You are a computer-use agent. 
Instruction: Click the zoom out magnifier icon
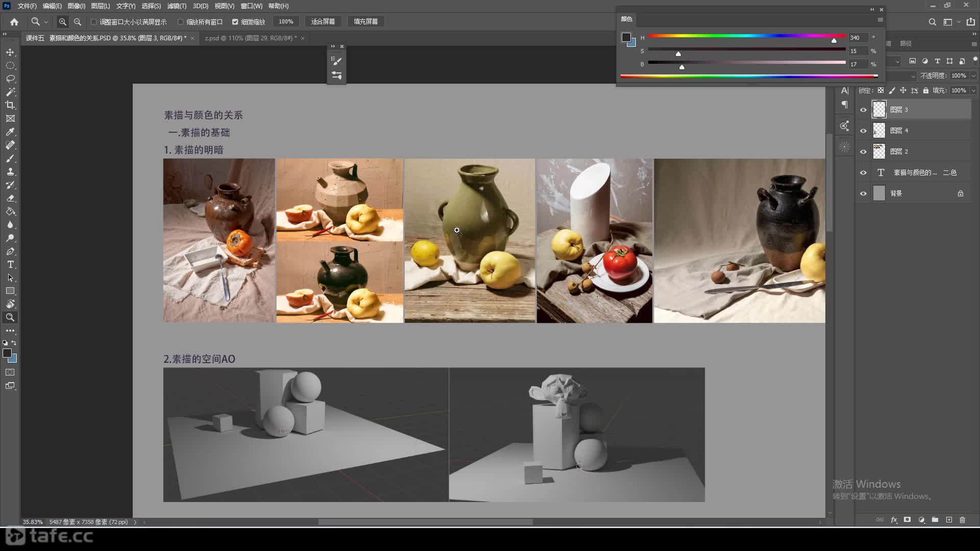[x=78, y=22]
